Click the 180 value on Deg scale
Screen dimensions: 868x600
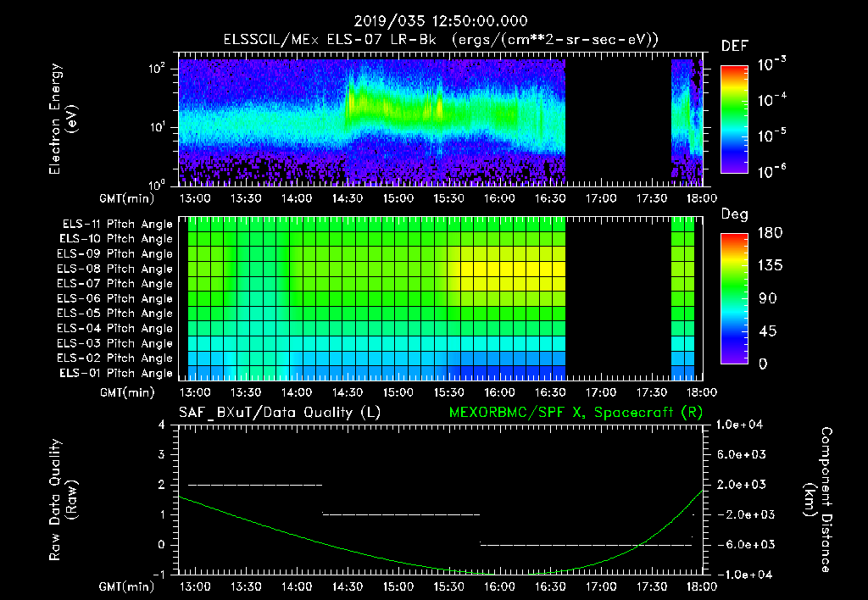pos(770,232)
